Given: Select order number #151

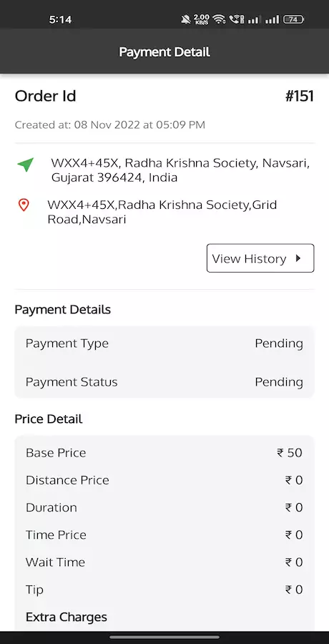Looking at the screenshot, I should pos(300,96).
